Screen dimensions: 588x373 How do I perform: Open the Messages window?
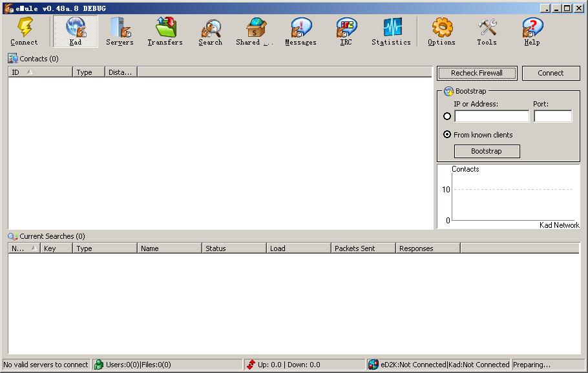(x=300, y=32)
